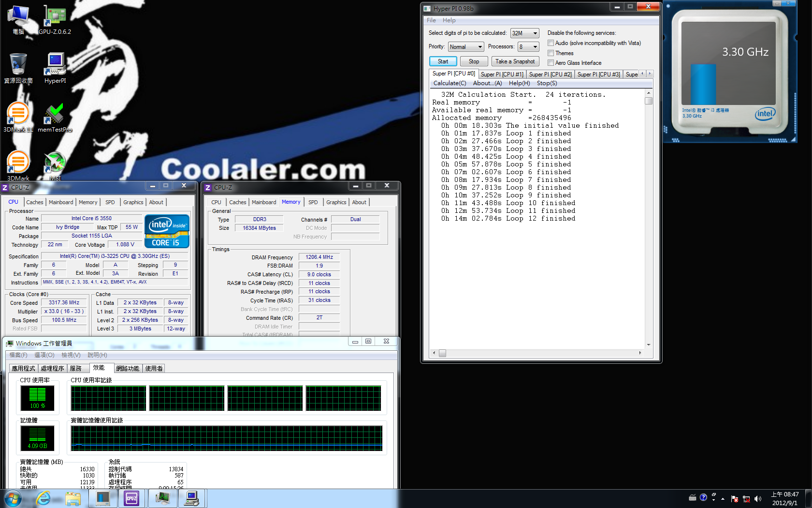Click the Super PI horizontal scrollbar thumb
Image resolution: width=812 pixels, height=508 pixels.
click(442, 353)
